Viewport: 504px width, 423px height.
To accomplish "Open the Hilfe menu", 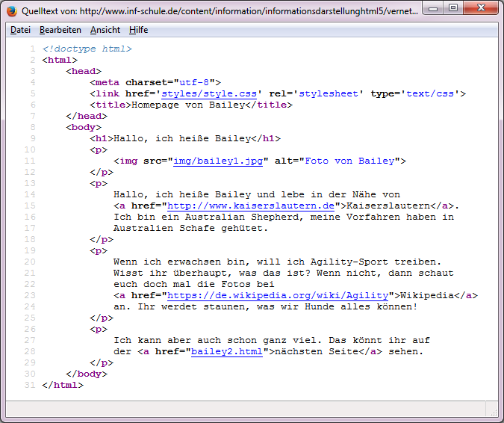I will coord(138,30).
